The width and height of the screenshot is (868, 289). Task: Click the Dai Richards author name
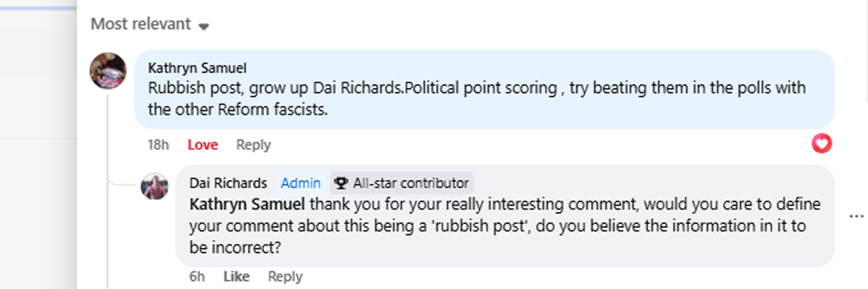[x=228, y=183]
